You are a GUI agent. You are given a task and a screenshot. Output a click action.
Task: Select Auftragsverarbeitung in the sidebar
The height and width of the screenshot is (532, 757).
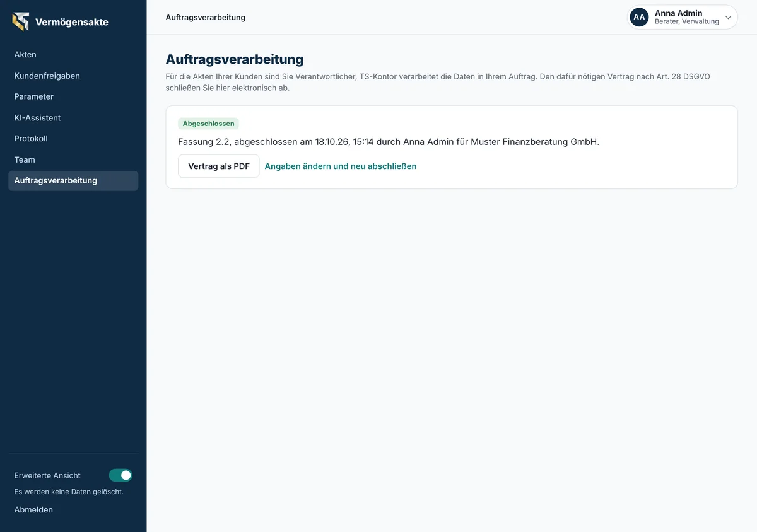tap(73, 180)
